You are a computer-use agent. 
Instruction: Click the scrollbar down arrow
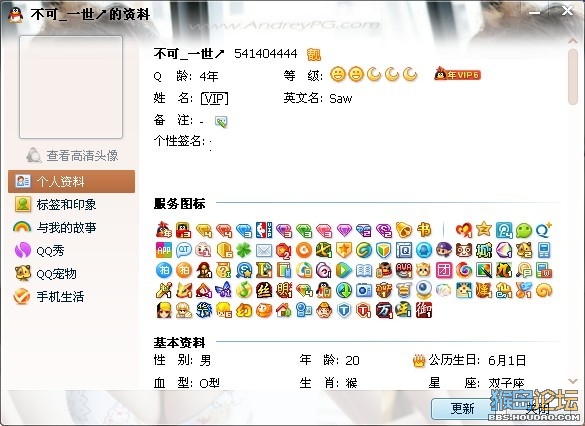tap(573, 381)
